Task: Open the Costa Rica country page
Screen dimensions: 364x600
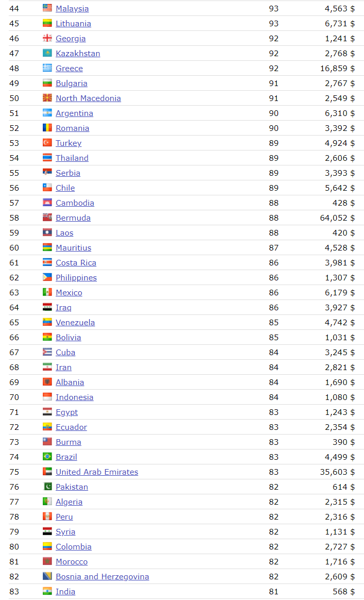Action: tap(76, 263)
